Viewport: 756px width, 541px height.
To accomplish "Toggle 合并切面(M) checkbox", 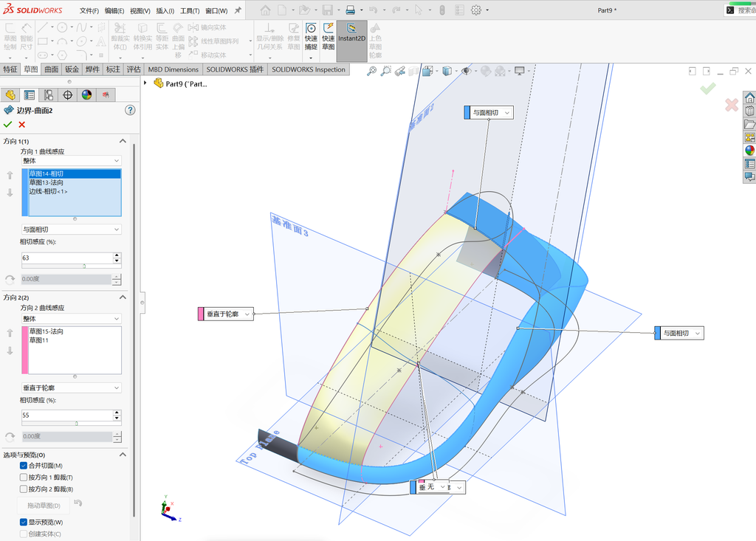I will [x=23, y=465].
